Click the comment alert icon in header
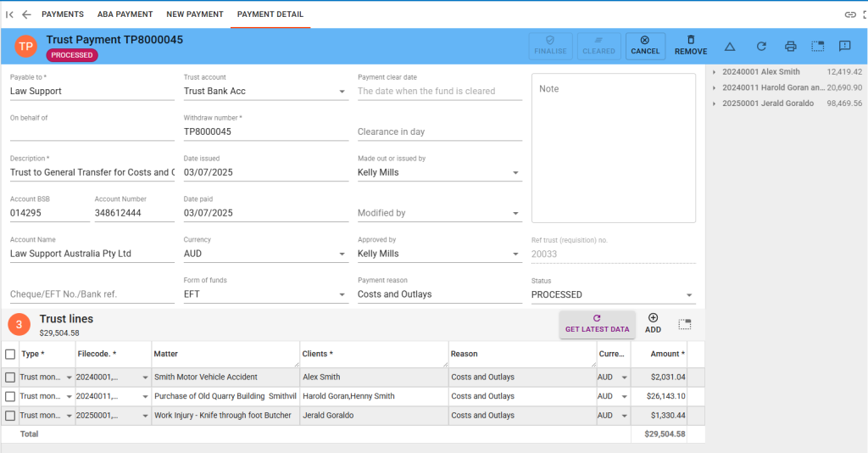Screen dimensions: 868x453 pyautogui.click(x=844, y=47)
